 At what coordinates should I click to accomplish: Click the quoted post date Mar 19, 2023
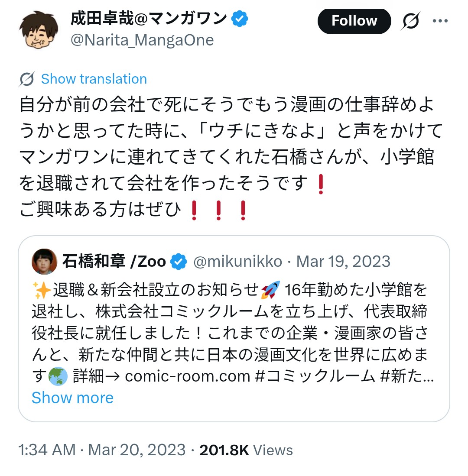343,262
